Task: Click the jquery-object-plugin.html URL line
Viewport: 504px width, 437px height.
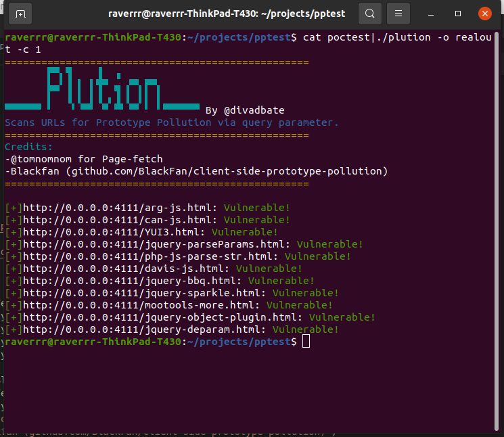Action: tap(190, 317)
